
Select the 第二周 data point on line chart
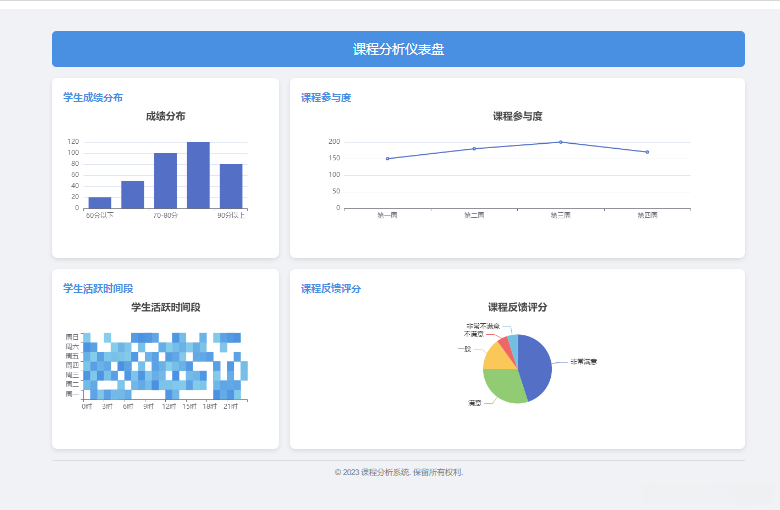tap(474, 149)
